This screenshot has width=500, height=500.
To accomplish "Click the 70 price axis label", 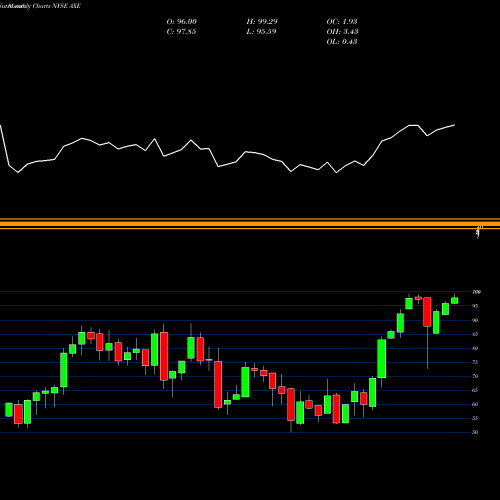I will pos(475,376).
